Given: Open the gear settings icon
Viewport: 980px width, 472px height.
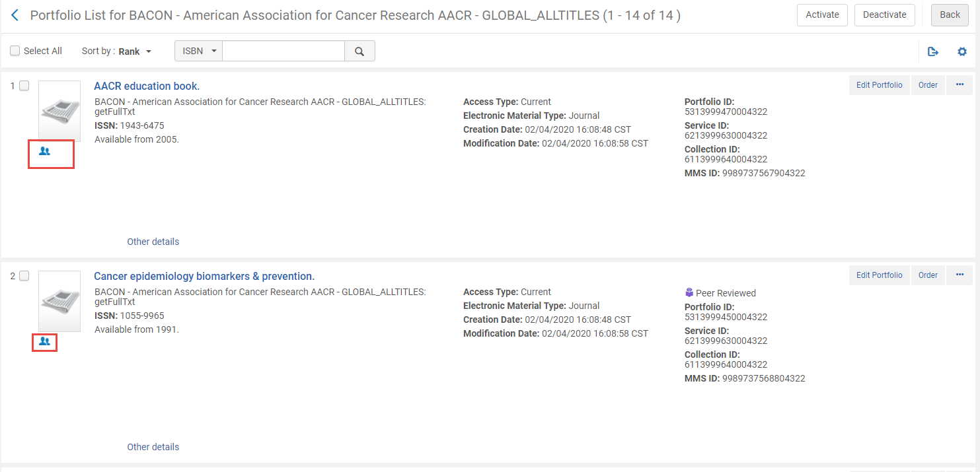Looking at the screenshot, I should tap(962, 51).
